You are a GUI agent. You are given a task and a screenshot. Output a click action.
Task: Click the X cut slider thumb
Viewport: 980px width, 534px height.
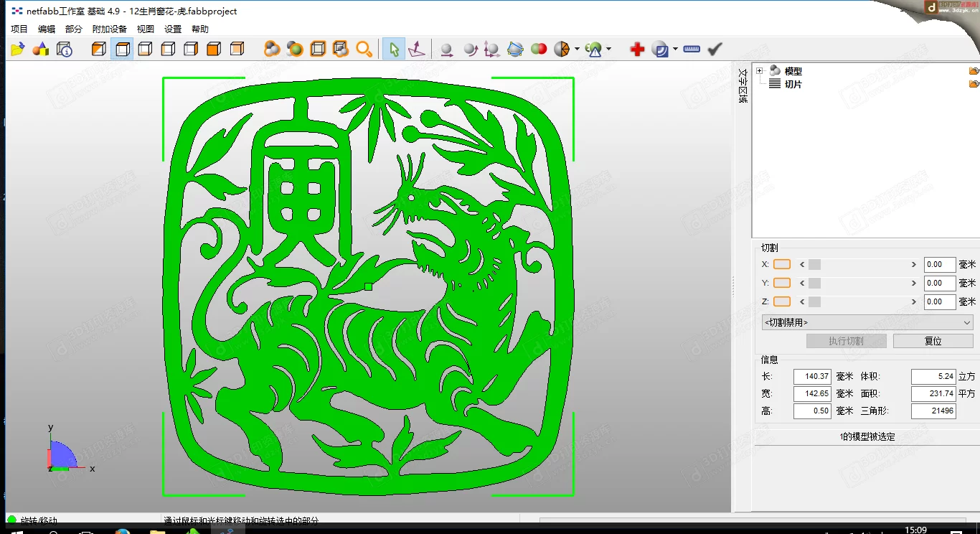pyautogui.click(x=814, y=264)
